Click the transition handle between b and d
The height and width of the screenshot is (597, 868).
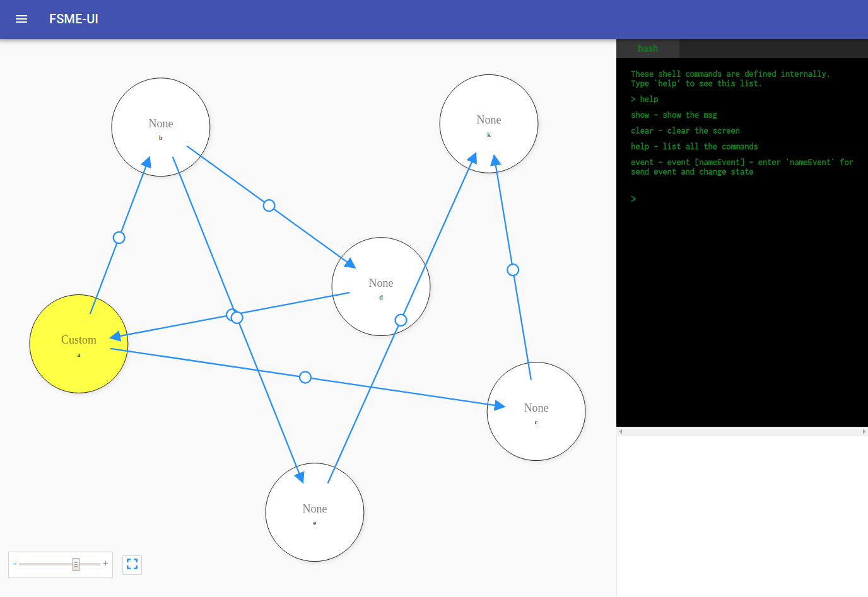pos(269,206)
